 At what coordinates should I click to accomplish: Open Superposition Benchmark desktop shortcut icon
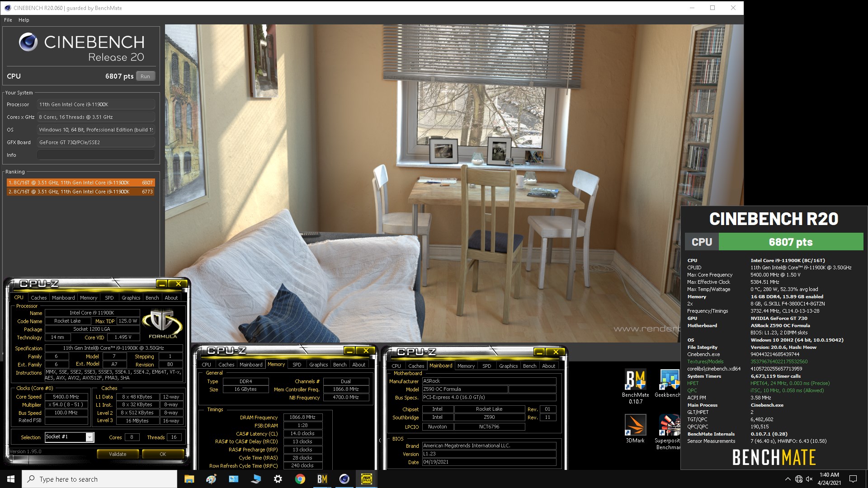(x=668, y=432)
